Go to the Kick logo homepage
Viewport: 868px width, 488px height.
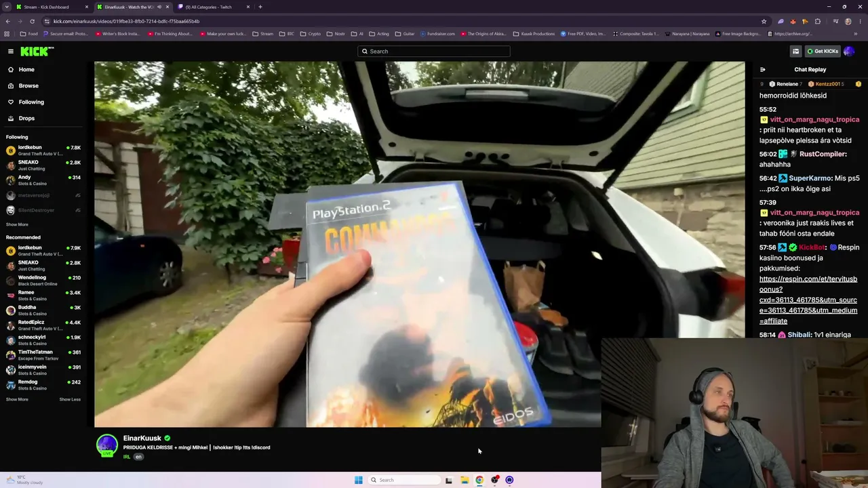coord(37,52)
